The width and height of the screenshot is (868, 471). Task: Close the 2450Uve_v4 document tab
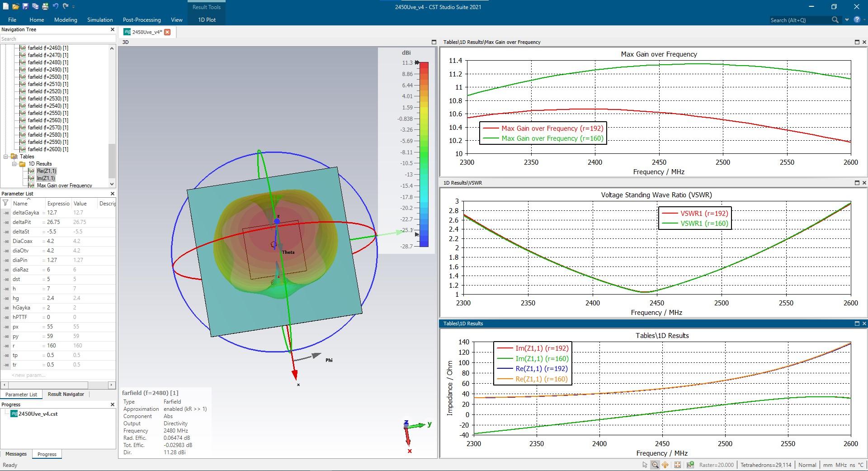[167, 32]
